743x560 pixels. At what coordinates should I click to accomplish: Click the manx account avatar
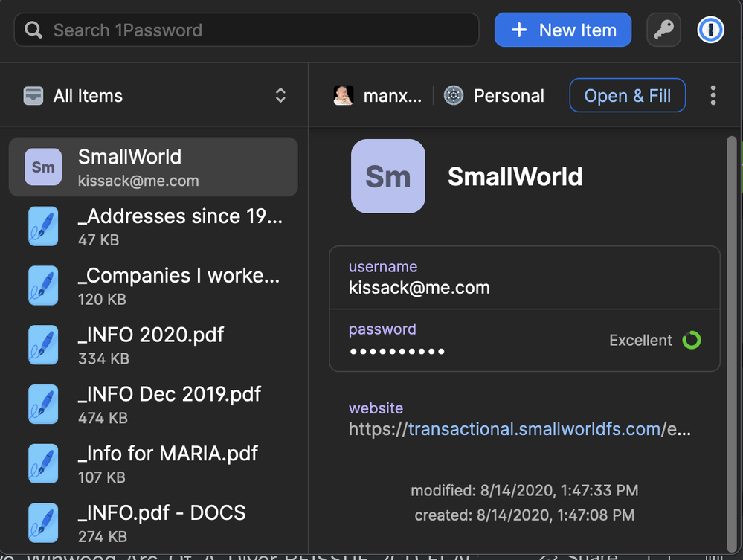pos(344,96)
